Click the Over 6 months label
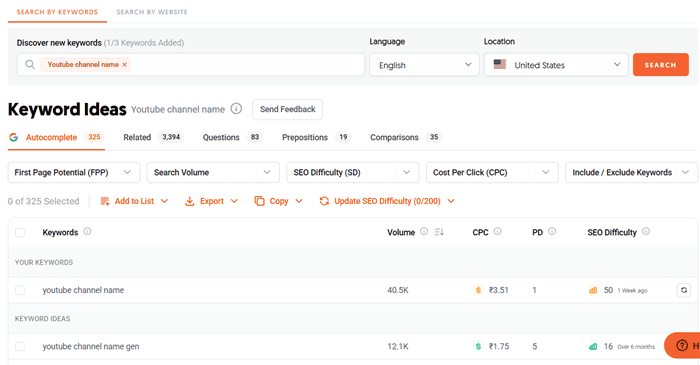 [x=636, y=347]
